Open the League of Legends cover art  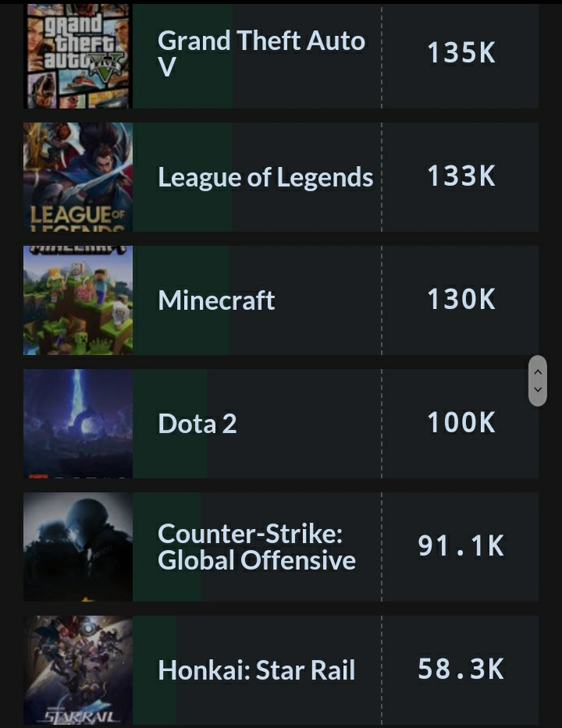(78, 177)
